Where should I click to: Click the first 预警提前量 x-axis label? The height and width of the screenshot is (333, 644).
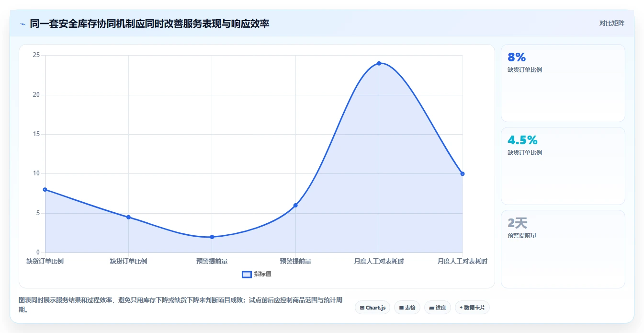coord(212,261)
